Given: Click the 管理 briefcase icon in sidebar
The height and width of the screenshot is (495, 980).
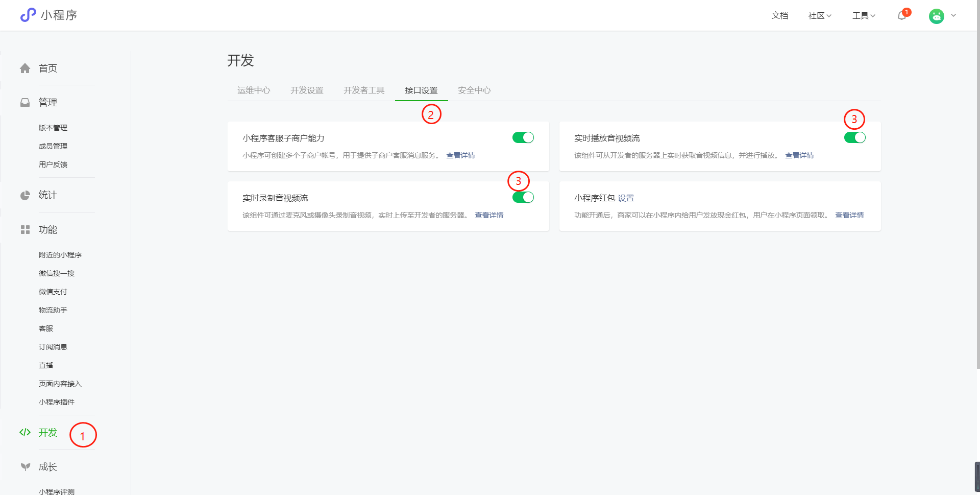Looking at the screenshot, I should [x=25, y=102].
